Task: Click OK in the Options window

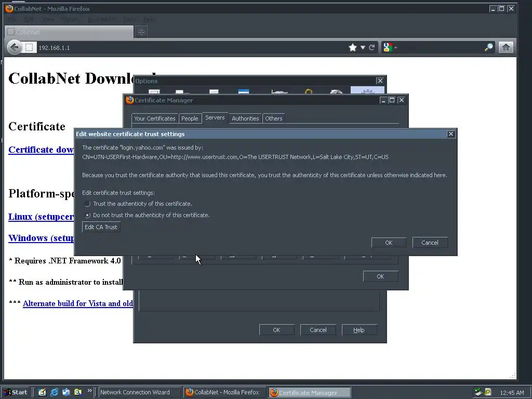Action: pos(276,330)
